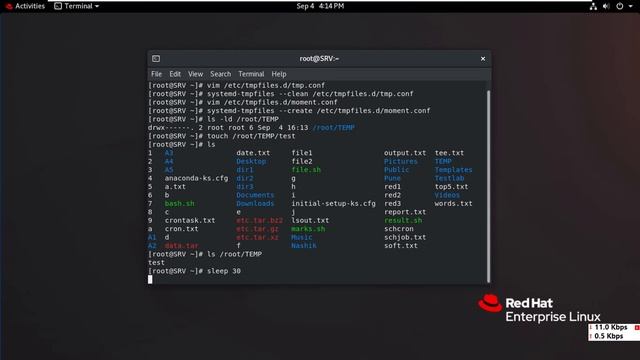Open the Terminal menu in menu bar
This screenshot has height=360, width=640.
[251, 74]
